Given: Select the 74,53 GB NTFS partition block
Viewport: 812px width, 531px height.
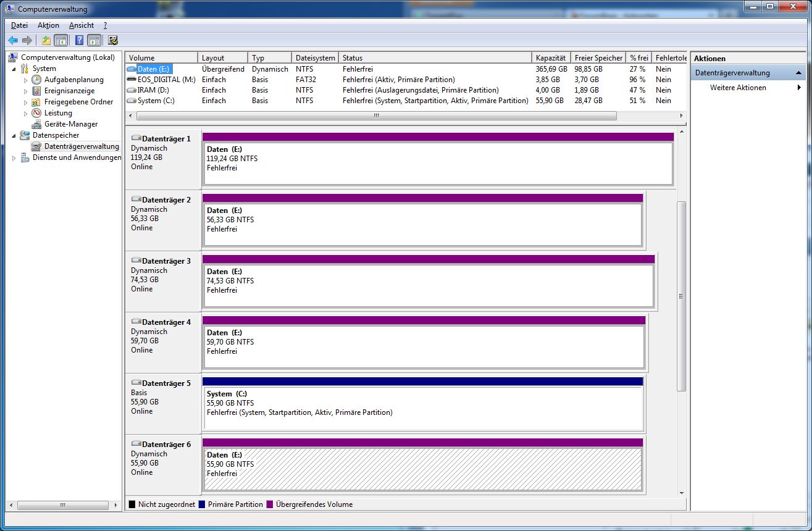Looking at the screenshot, I should pos(429,286).
